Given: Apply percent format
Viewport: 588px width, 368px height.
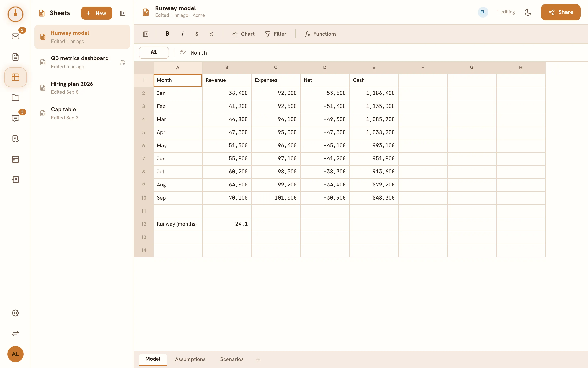Looking at the screenshot, I should click(211, 34).
